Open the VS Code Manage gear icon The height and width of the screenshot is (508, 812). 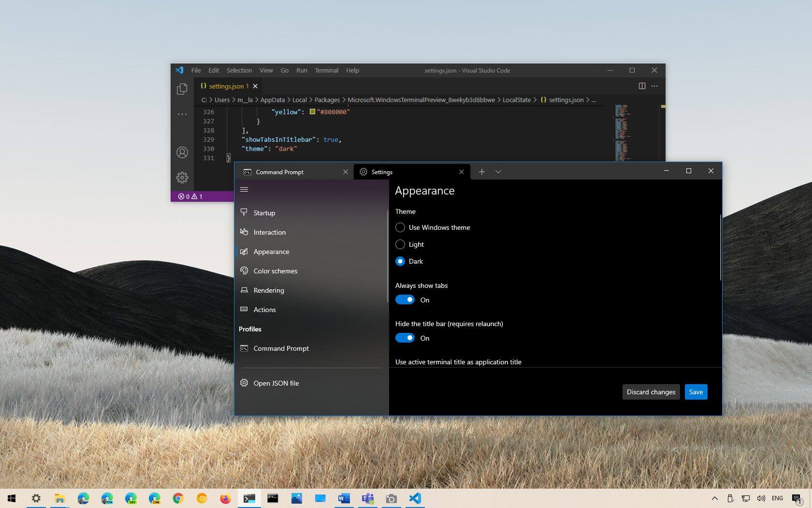tap(182, 178)
